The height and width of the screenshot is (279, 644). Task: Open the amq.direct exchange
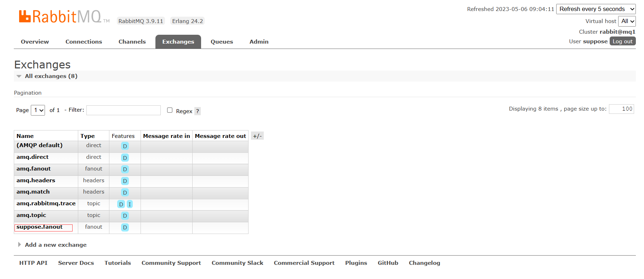33,157
